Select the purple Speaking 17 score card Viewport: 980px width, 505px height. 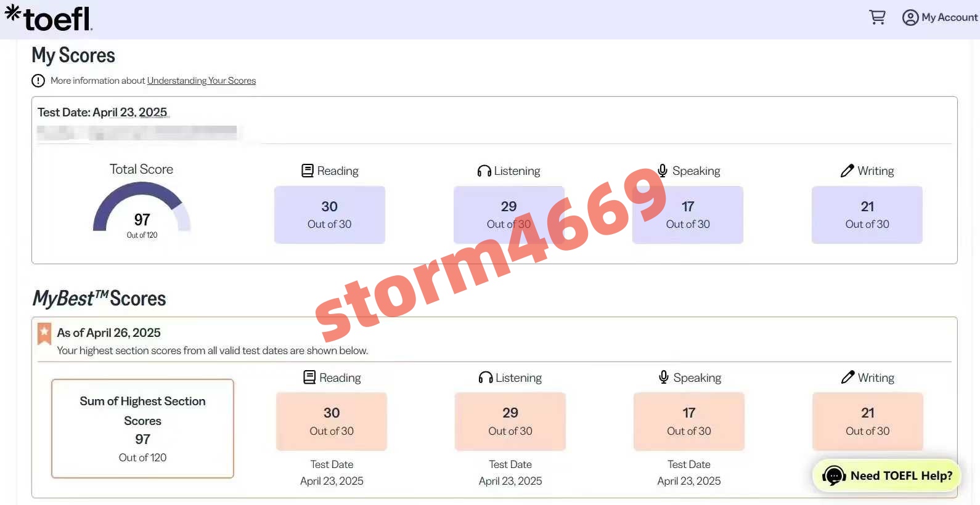[688, 214]
